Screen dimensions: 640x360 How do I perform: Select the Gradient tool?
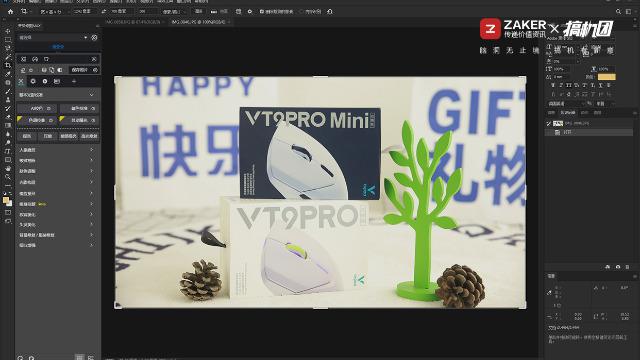click(8, 125)
